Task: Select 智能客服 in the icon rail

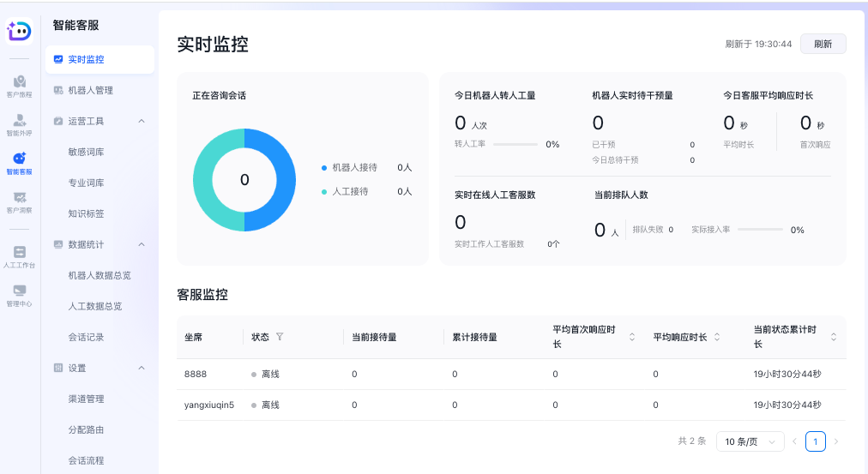Action: pyautogui.click(x=20, y=164)
